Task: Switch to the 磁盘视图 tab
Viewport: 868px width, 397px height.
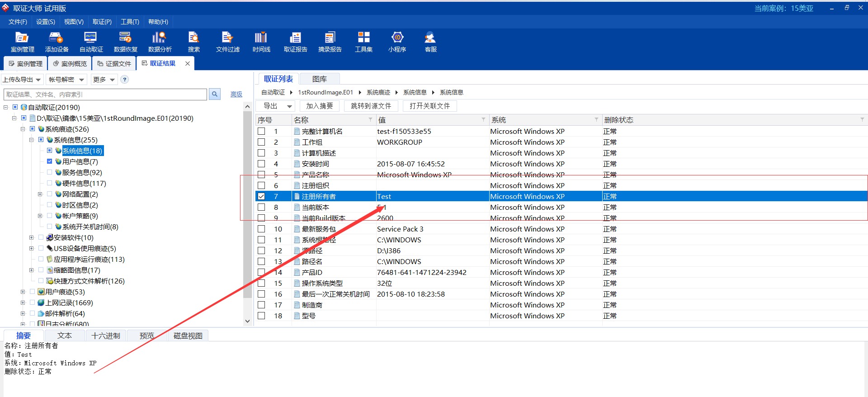Action: (188, 336)
